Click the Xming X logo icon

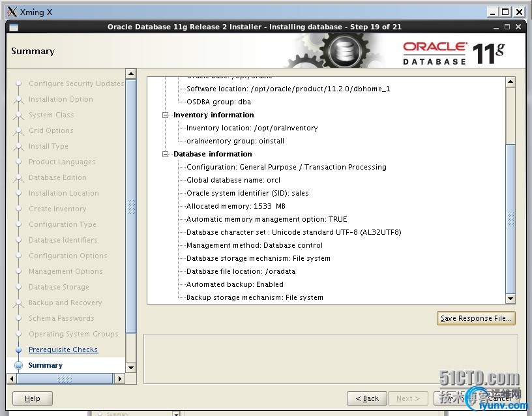[12, 12]
